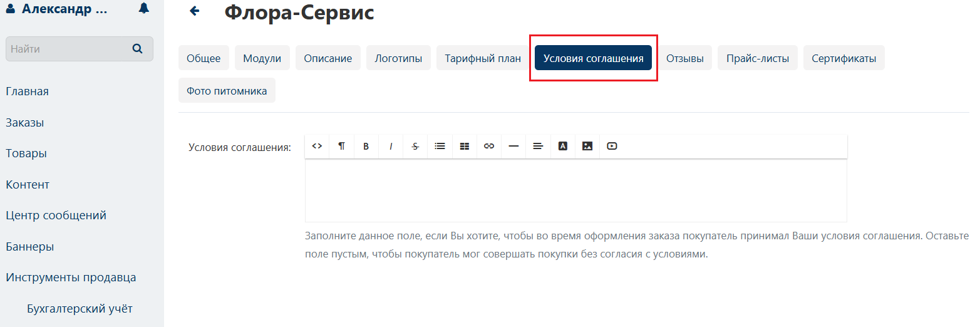Click the notification bell icon
This screenshot has width=980, height=327.
pos(144,8)
